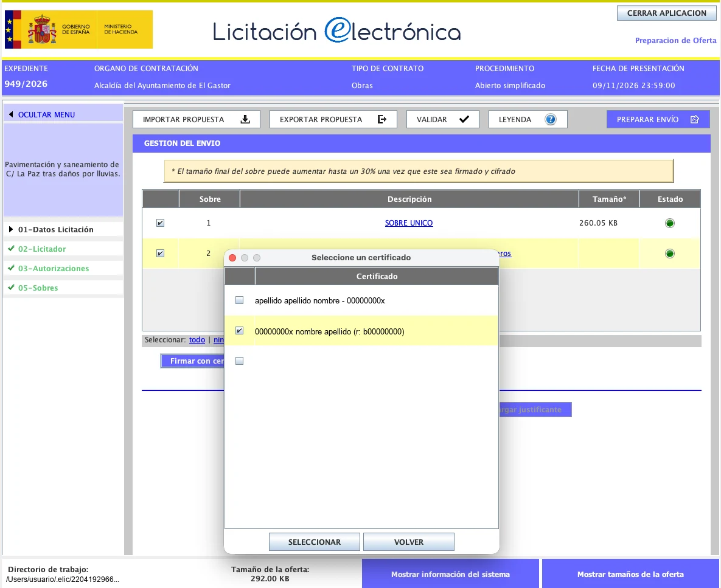Click the Exportar Propuesta button
Image resolution: width=721 pixels, height=588 pixels.
333,119
